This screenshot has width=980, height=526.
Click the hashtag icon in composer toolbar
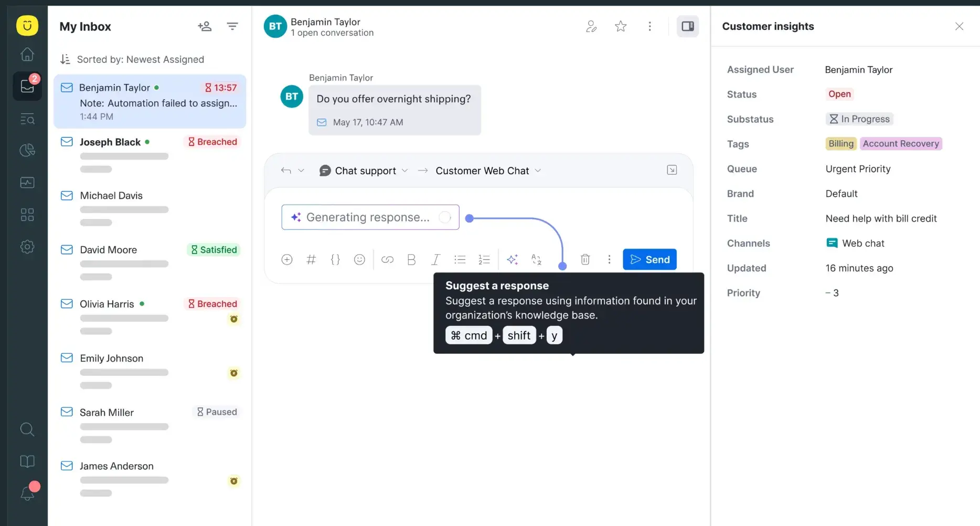[x=311, y=259]
